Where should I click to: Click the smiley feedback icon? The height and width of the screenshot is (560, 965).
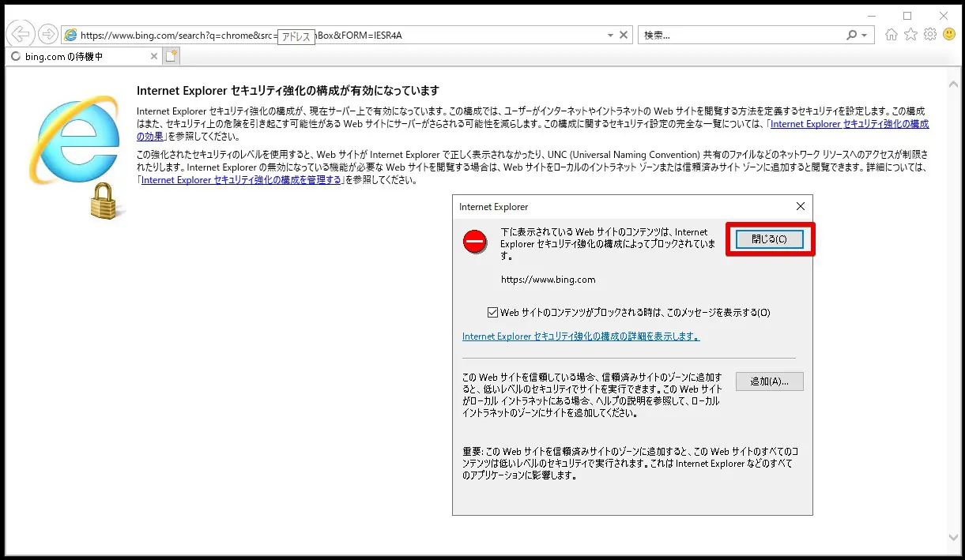pos(948,35)
